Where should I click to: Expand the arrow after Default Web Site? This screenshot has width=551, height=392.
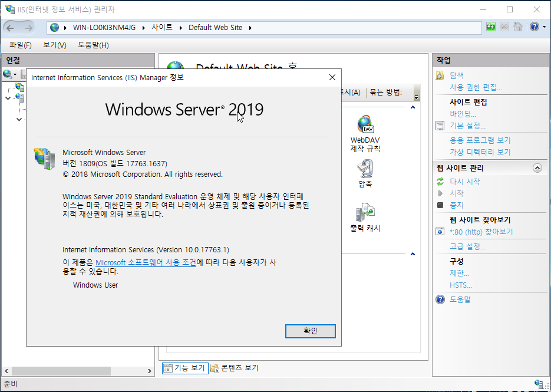pyautogui.click(x=250, y=28)
